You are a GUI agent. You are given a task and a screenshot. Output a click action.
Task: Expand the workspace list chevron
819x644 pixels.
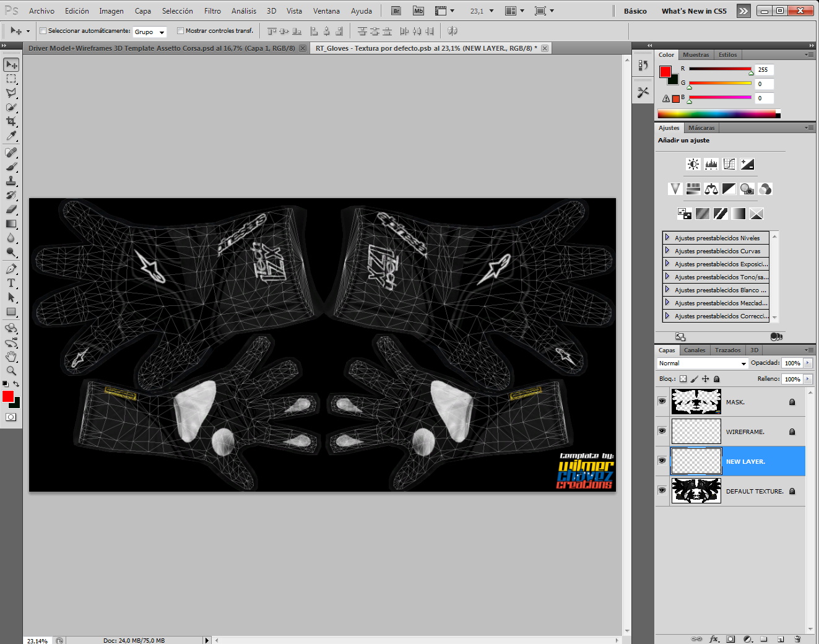(743, 11)
